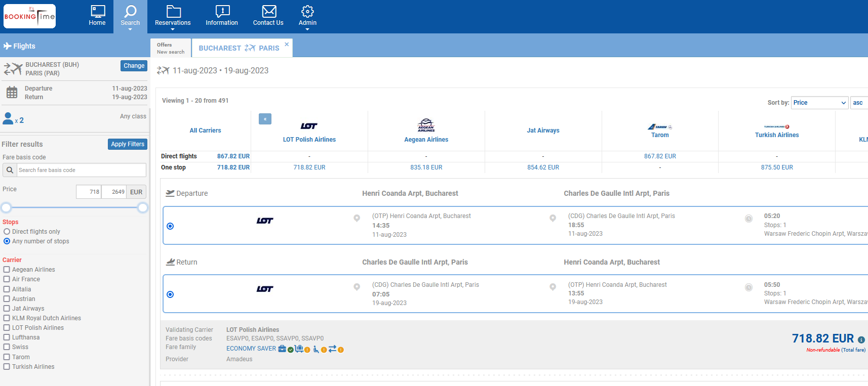This screenshot has width=868, height=386.
Task: Open the Contact Us page
Action: [268, 16]
